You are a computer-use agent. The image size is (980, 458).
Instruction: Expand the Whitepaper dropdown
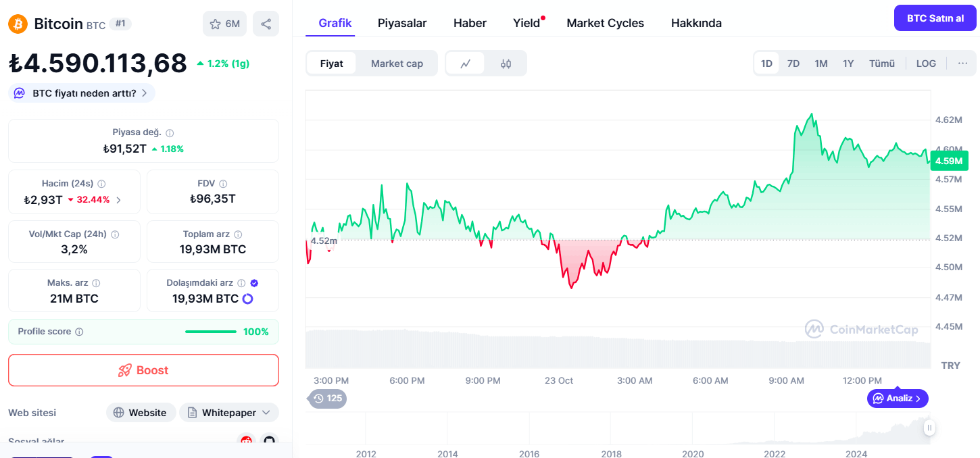229,413
